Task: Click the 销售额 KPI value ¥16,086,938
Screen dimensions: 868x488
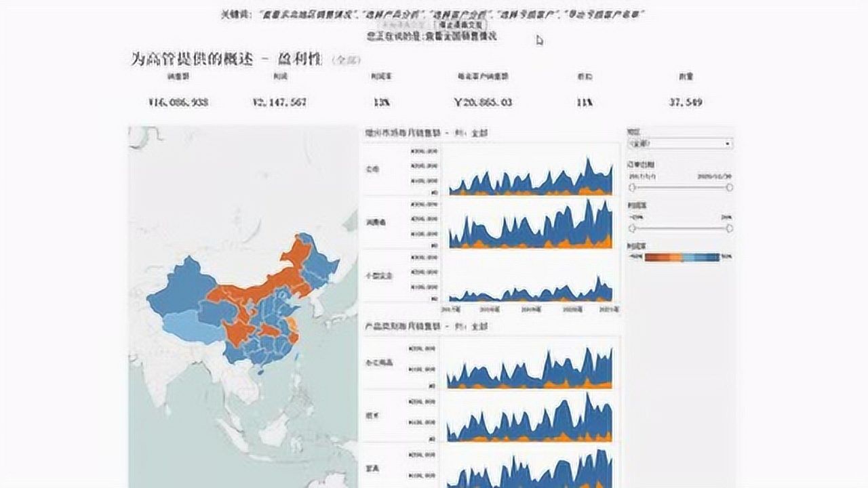Action: [x=180, y=102]
